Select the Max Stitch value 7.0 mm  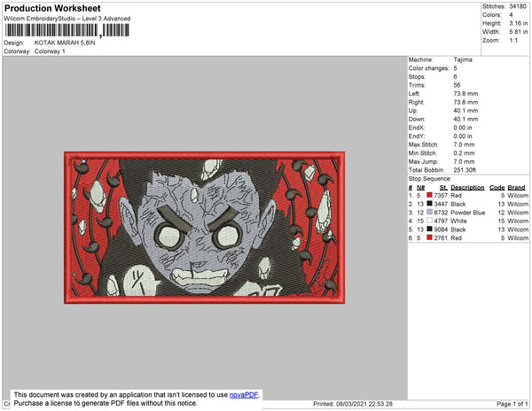click(x=464, y=144)
